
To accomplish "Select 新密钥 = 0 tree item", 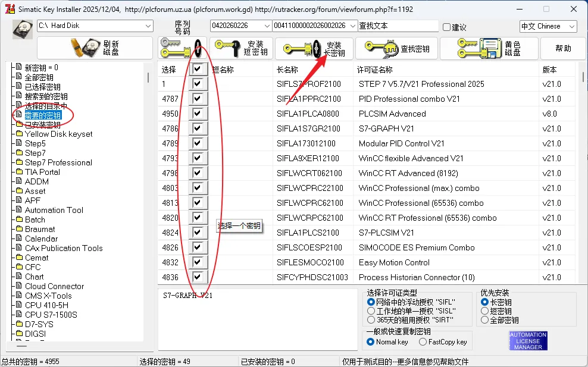I will [x=41, y=67].
